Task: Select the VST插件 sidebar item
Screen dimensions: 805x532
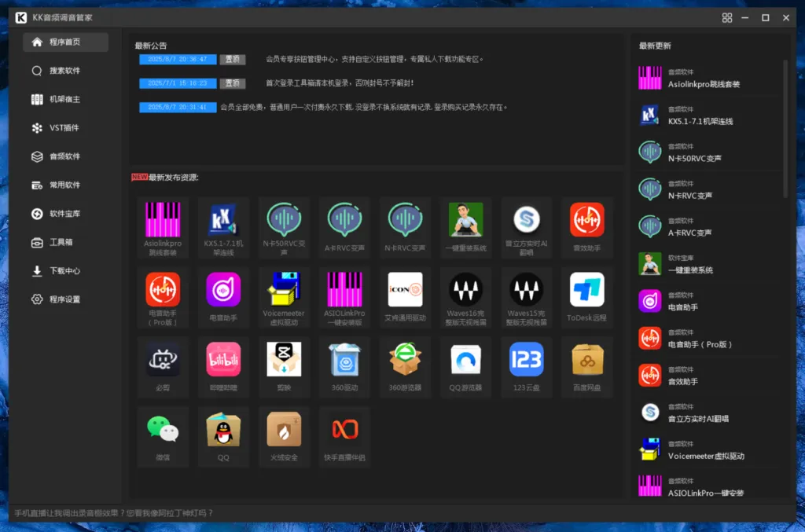Action: coord(65,128)
